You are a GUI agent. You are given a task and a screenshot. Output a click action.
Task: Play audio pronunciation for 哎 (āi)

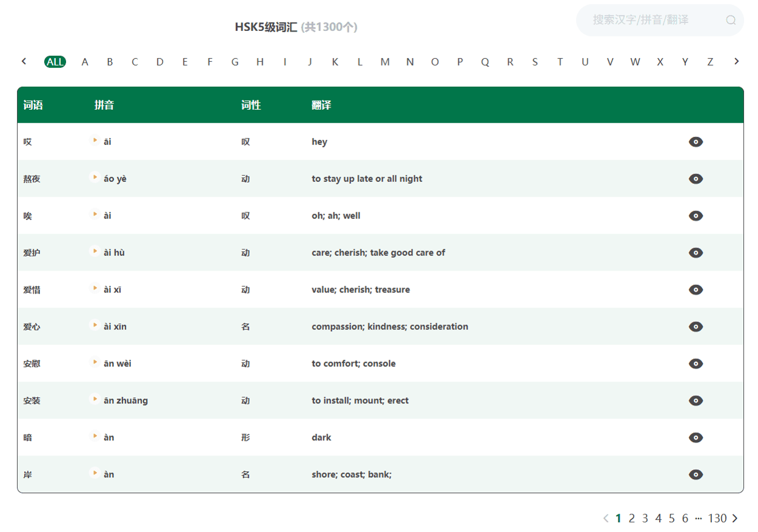(95, 141)
